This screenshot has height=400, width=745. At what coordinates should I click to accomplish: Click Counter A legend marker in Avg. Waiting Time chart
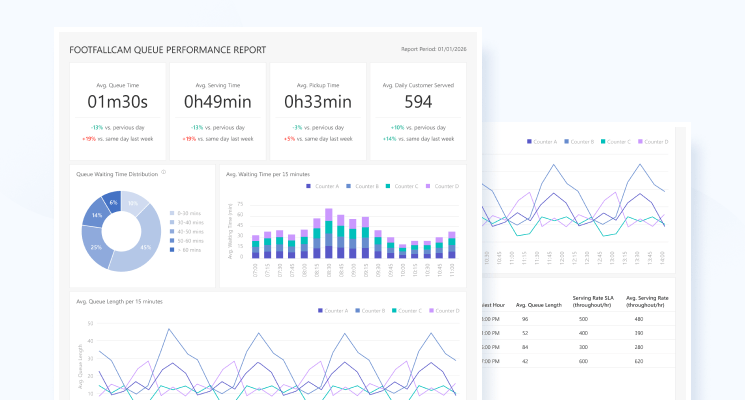pyautogui.click(x=309, y=186)
